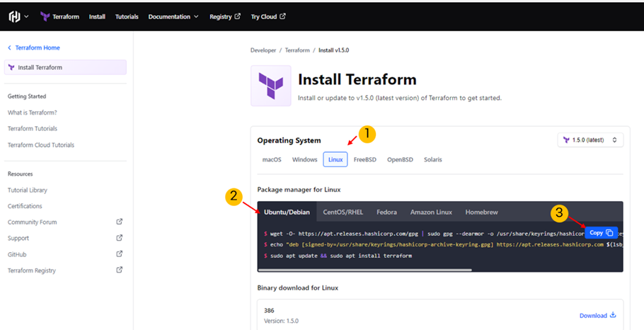Open Terraform Cloud Tutorials link
This screenshot has width=644, height=330.
(40, 145)
